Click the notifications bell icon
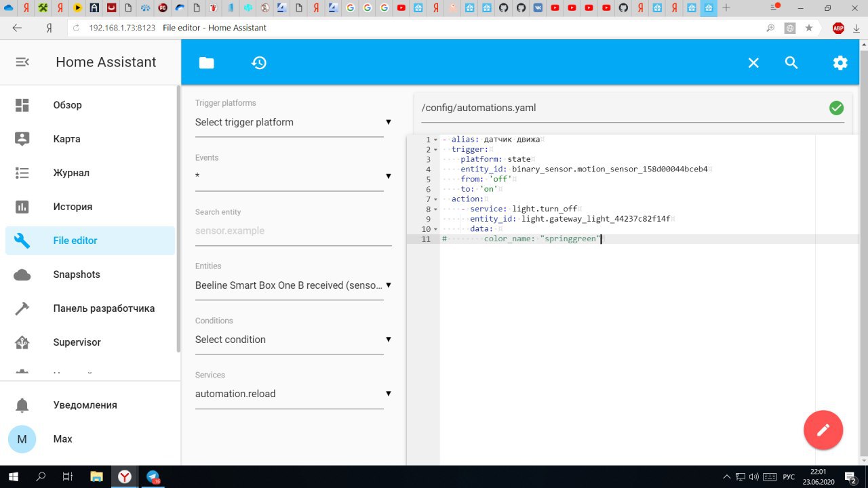Viewport: 868px width, 488px height. point(22,405)
